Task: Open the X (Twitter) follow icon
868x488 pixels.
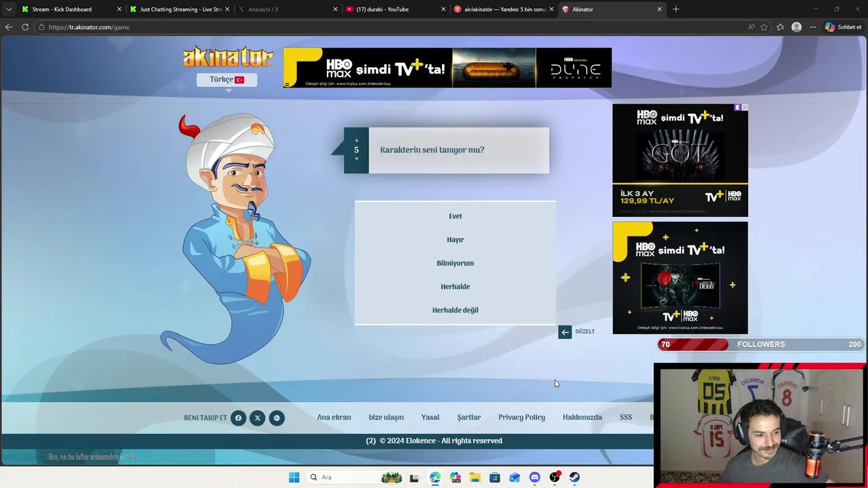Action: click(x=257, y=418)
